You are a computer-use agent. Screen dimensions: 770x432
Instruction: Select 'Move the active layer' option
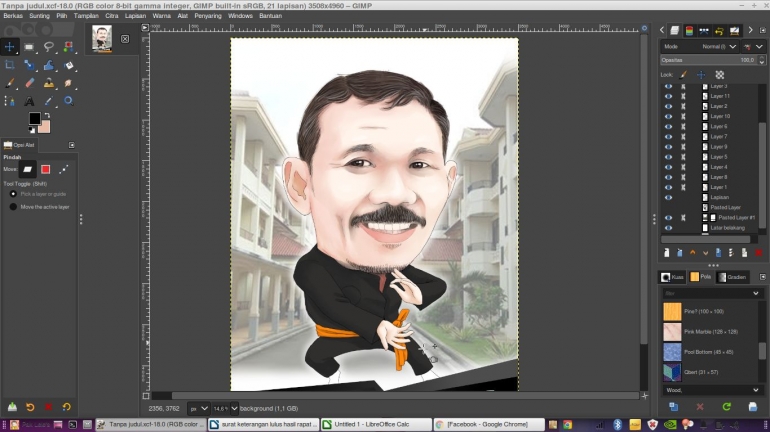pos(40,207)
